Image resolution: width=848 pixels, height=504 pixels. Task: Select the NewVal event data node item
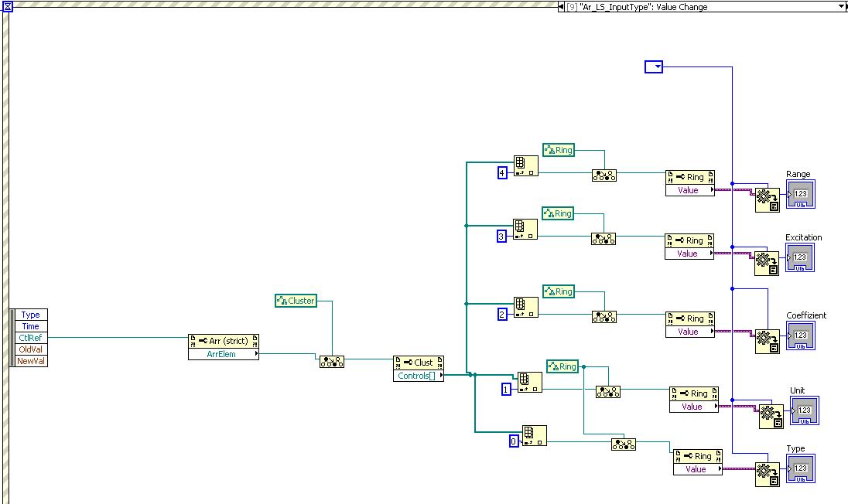pos(31,361)
